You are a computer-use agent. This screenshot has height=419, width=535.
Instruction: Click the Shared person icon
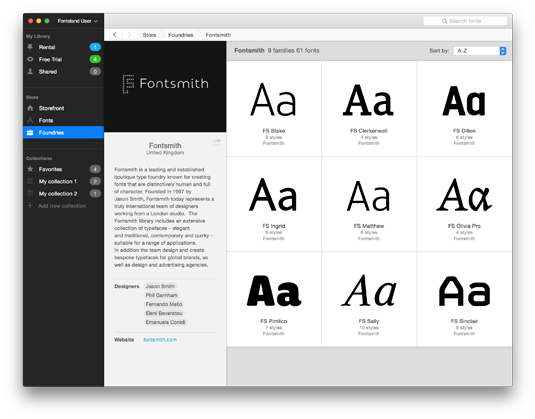click(30, 71)
